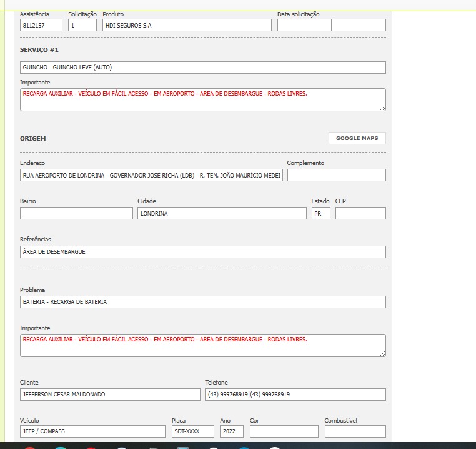Click the Referências field ÁREA DE DESEMBARGUE
Screen dimensions: 476x449
pyautogui.click(x=202, y=252)
